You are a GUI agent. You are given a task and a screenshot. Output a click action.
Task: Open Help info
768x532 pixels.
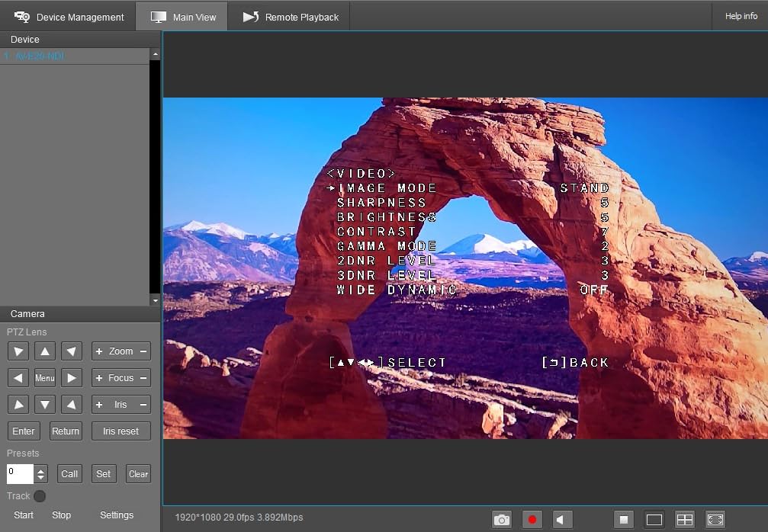pos(741,16)
